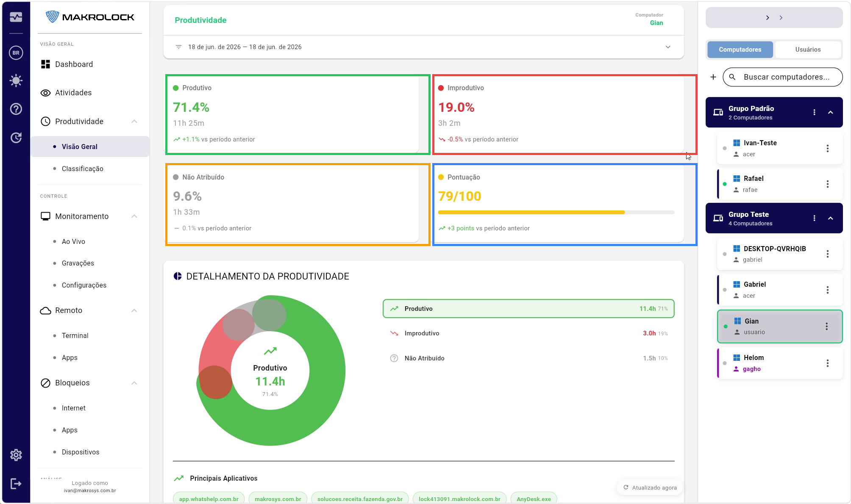Open options menu for Helom computer
The image size is (851, 504).
coord(827,363)
